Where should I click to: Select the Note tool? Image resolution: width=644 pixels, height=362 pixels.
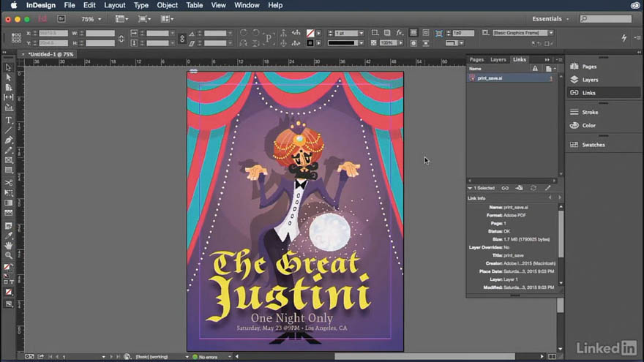click(8, 226)
